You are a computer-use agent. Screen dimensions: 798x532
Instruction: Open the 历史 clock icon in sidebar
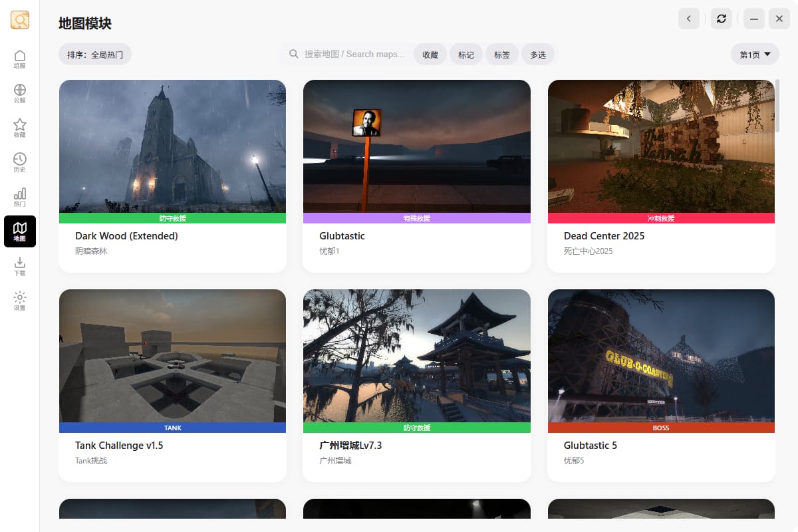(x=20, y=162)
